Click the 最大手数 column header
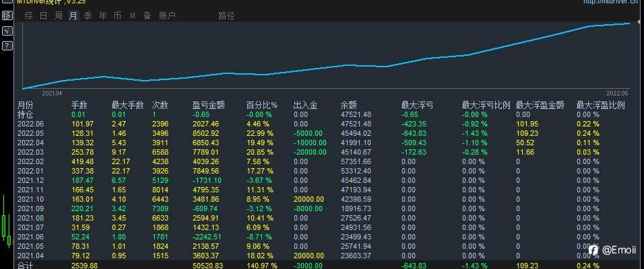This screenshot has height=269, width=644. [x=128, y=106]
